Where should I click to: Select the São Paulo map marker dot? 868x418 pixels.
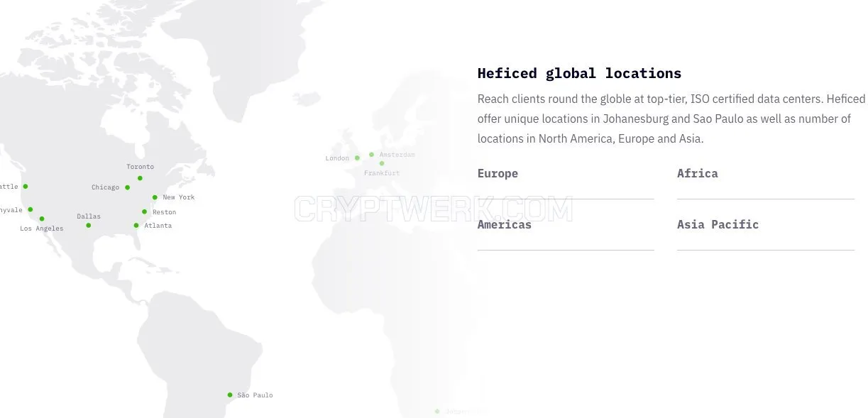tap(230, 395)
